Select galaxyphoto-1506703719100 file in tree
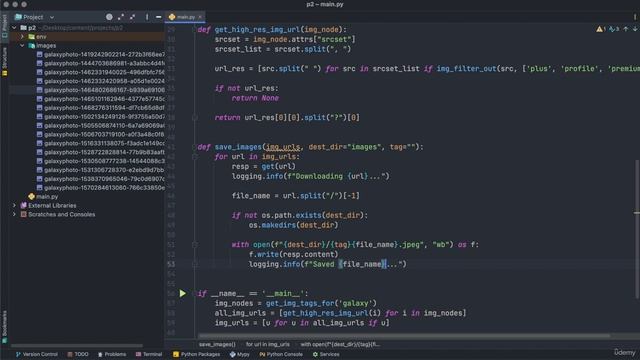 (x=104, y=134)
